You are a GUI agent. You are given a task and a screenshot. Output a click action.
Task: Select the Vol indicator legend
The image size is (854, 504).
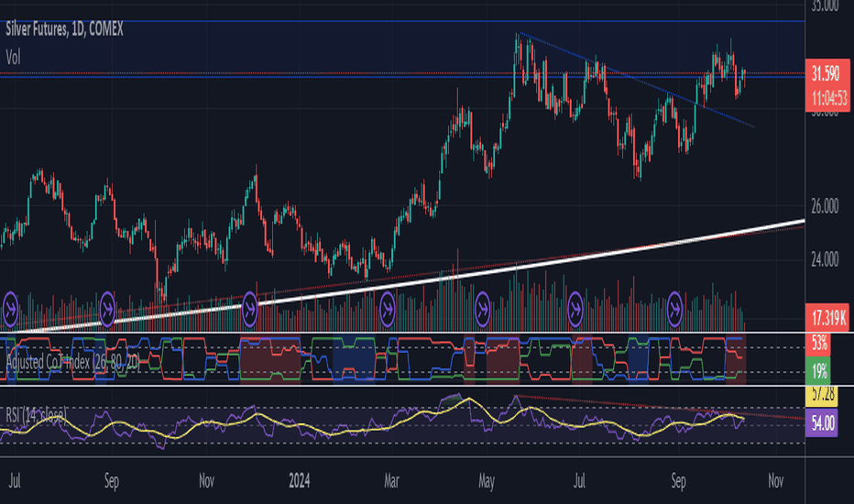[13, 57]
